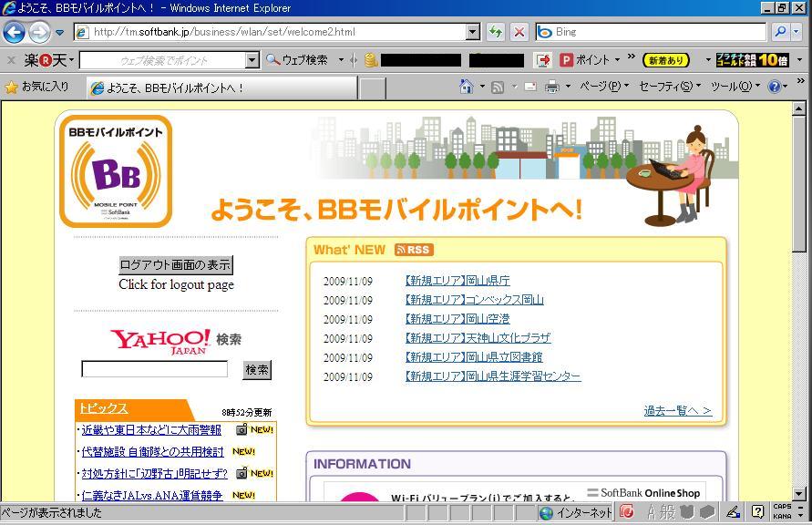Viewport: 812px width, 525px height.
Task: Open a new blank tab
Action: click(x=373, y=88)
